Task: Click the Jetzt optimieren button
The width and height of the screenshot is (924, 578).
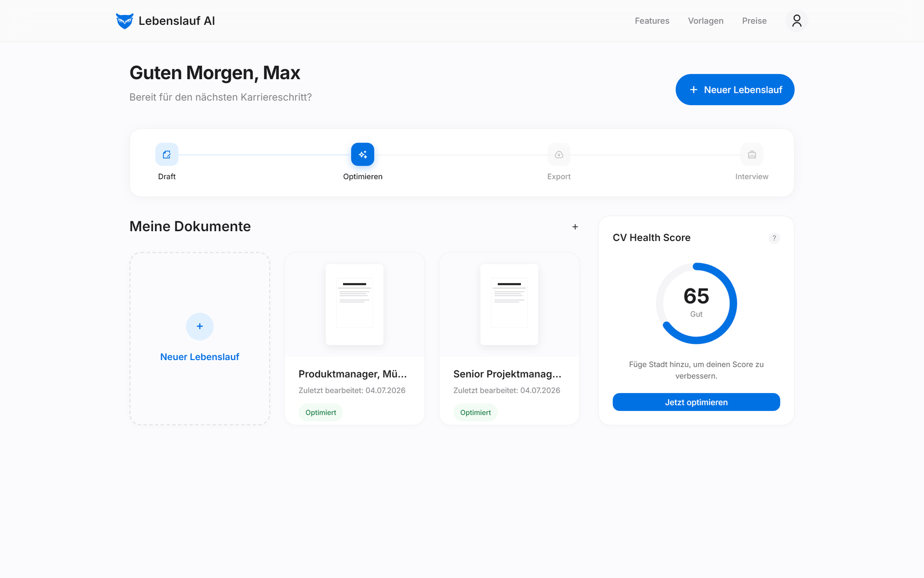Action: tap(696, 402)
